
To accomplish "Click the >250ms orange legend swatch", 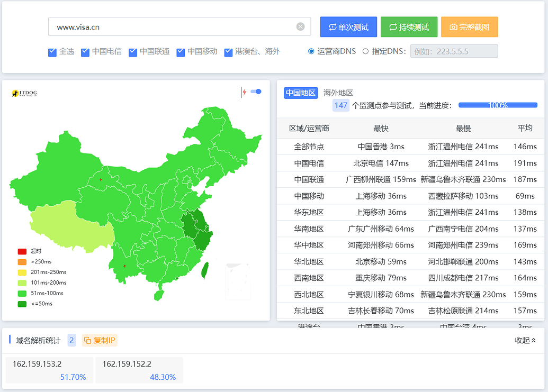I will (x=22, y=262).
